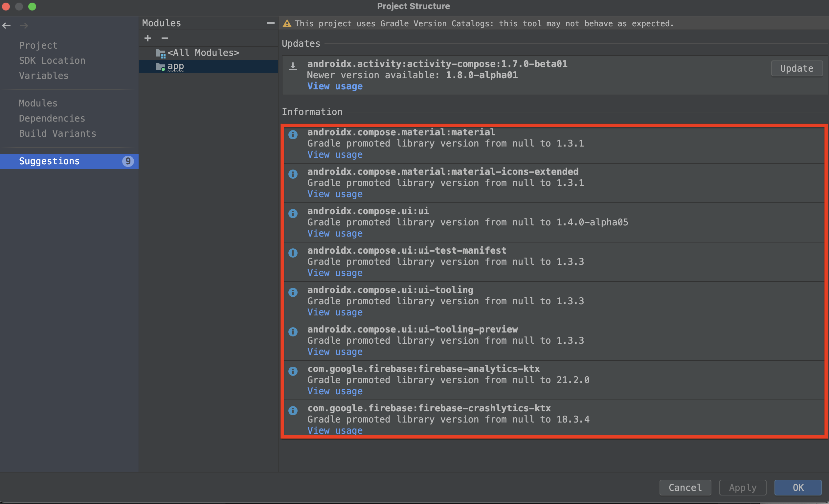829x504 pixels.
Task: Click the warning icon about Gradle Version Catalogs
Action: pos(287,23)
